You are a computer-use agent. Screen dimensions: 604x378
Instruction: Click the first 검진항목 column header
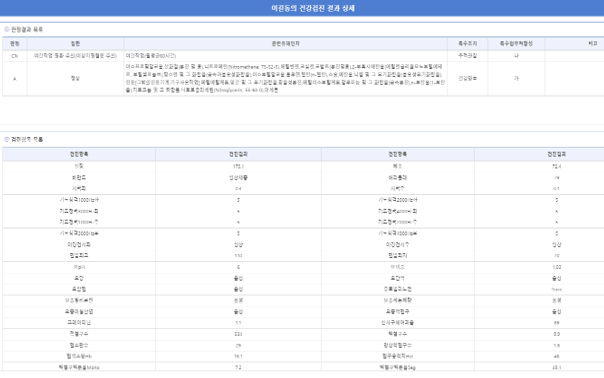pyautogui.click(x=79, y=154)
